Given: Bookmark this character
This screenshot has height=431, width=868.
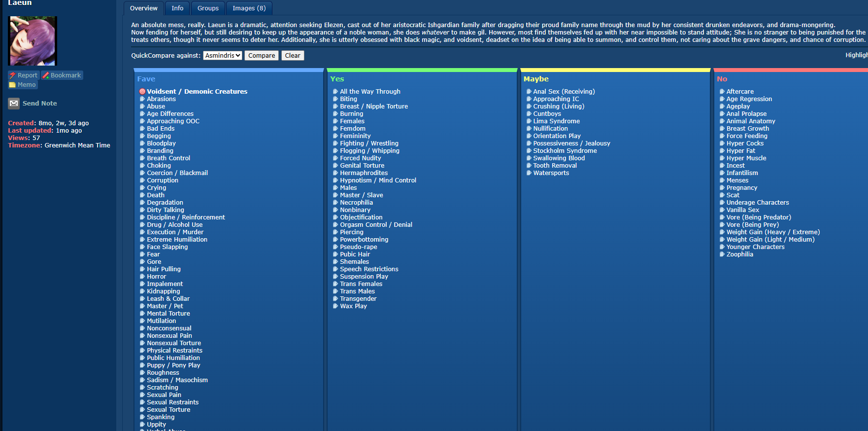Looking at the screenshot, I should [x=62, y=75].
